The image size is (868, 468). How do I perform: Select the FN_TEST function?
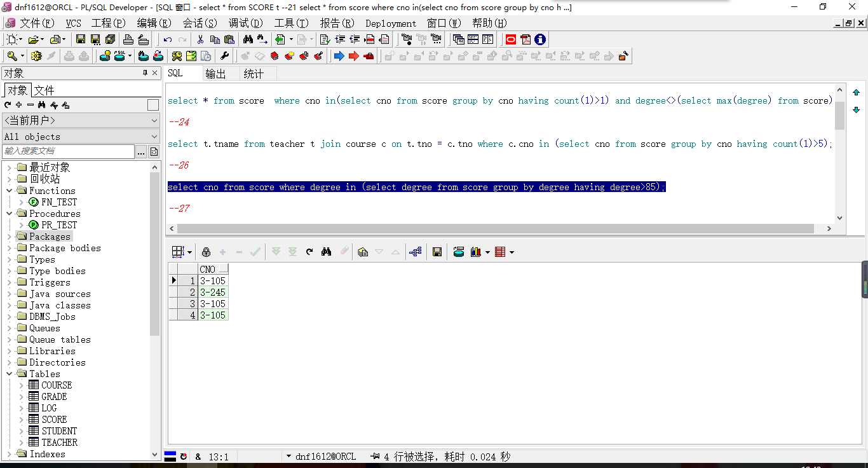click(x=59, y=202)
